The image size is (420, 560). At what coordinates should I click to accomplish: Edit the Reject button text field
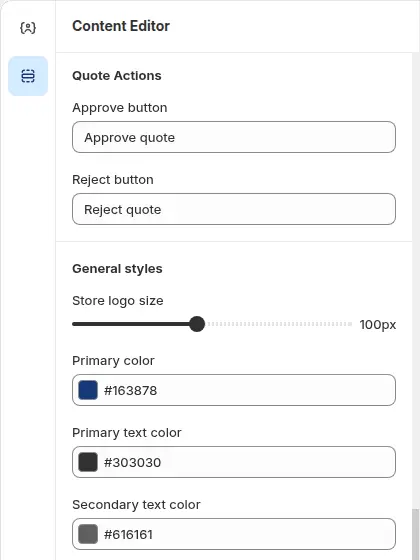pos(234,209)
